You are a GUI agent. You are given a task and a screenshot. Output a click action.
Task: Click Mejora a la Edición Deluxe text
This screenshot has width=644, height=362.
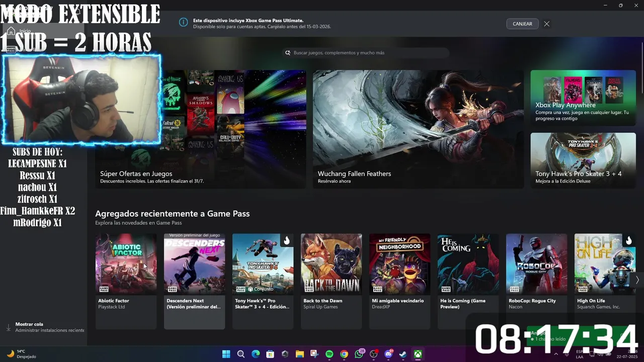coord(563,181)
